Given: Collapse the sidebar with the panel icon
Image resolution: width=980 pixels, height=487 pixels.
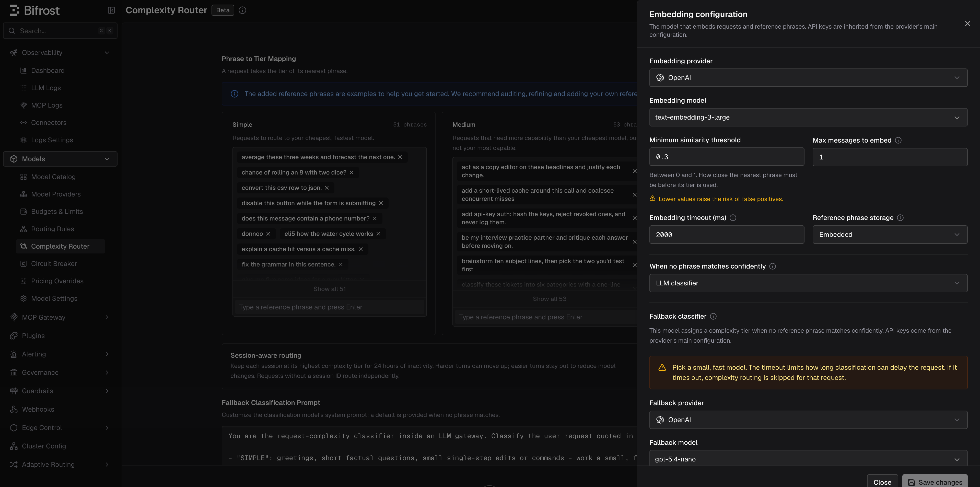Looking at the screenshot, I should point(111,10).
